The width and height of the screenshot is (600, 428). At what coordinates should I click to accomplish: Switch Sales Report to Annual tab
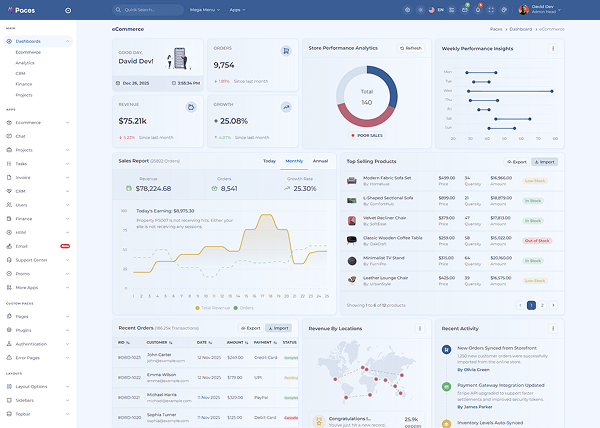tap(320, 160)
